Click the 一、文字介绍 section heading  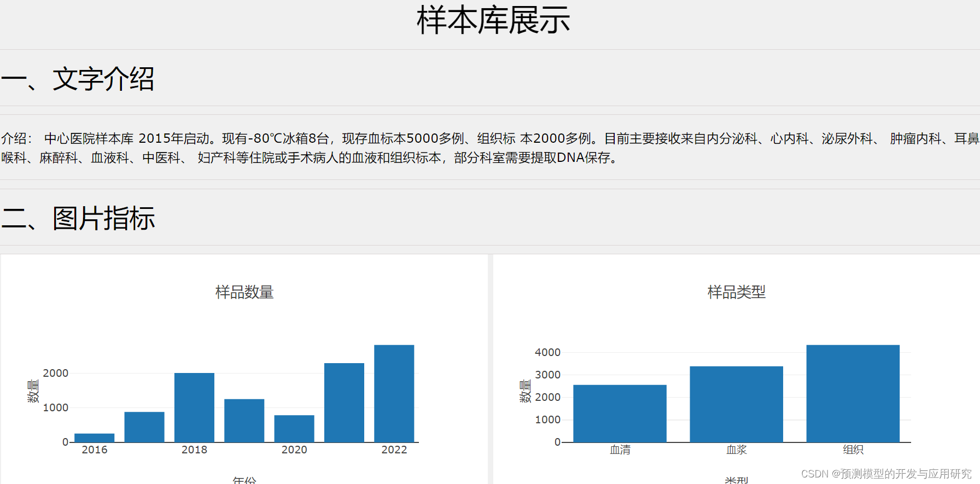[78, 79]
